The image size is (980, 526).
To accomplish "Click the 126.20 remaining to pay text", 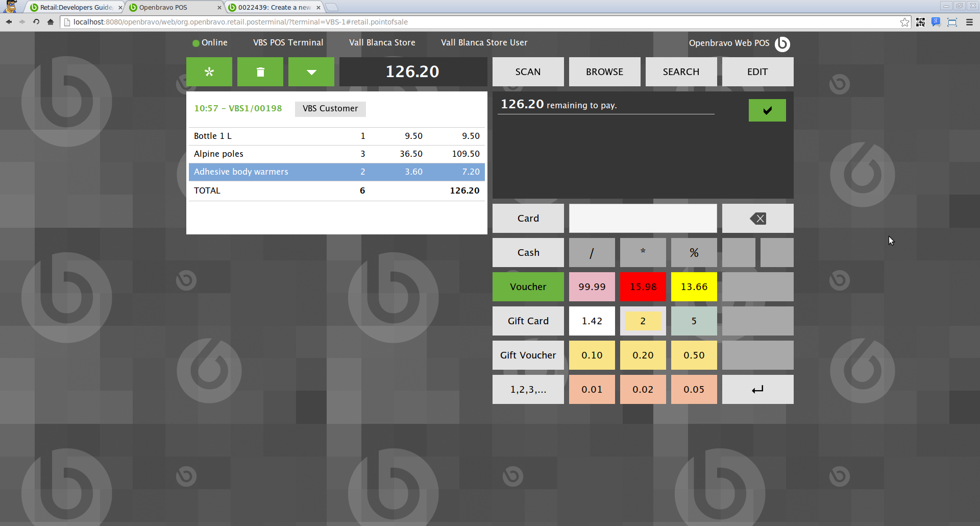I will (x=559, y=105).
